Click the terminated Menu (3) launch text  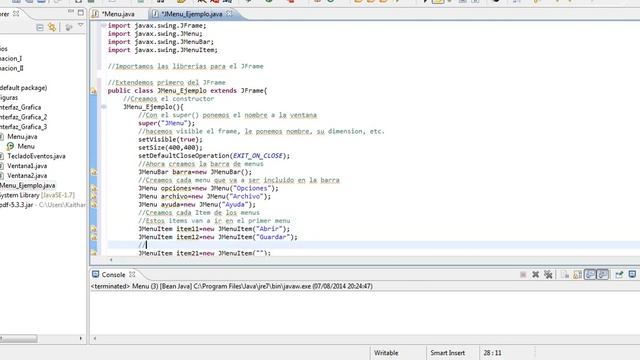(x=231, y=286)
